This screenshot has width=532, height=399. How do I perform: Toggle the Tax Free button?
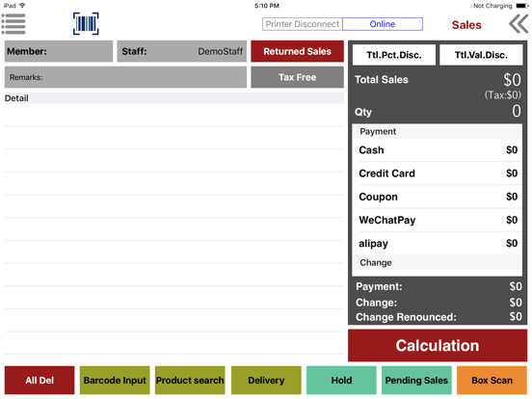pyautogui.click(x=297, y=77)
